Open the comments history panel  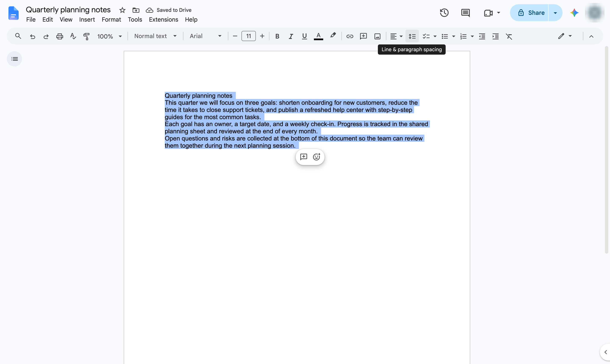465,13
